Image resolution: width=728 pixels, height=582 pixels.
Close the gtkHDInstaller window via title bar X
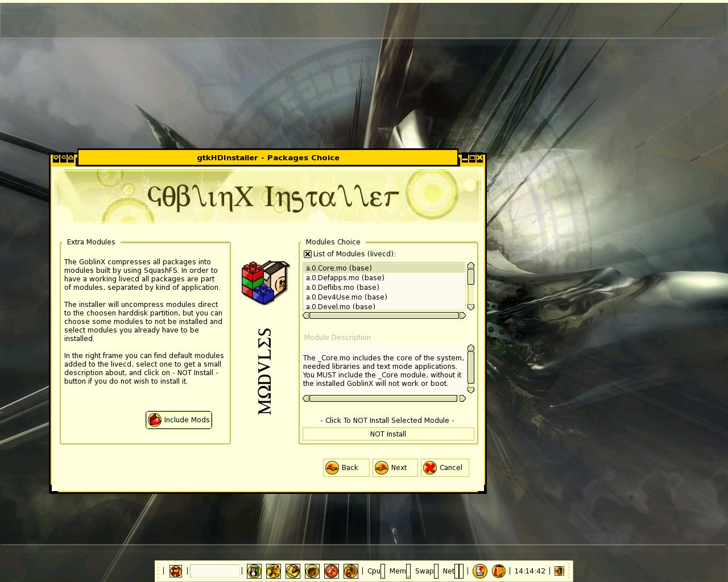pyautogui.click(x=479, y=159)
